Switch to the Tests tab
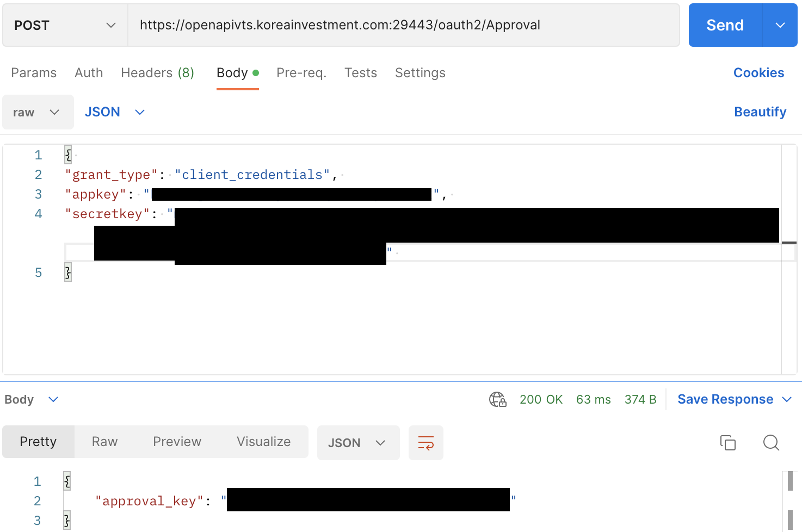802x532 pixels. 361,73
